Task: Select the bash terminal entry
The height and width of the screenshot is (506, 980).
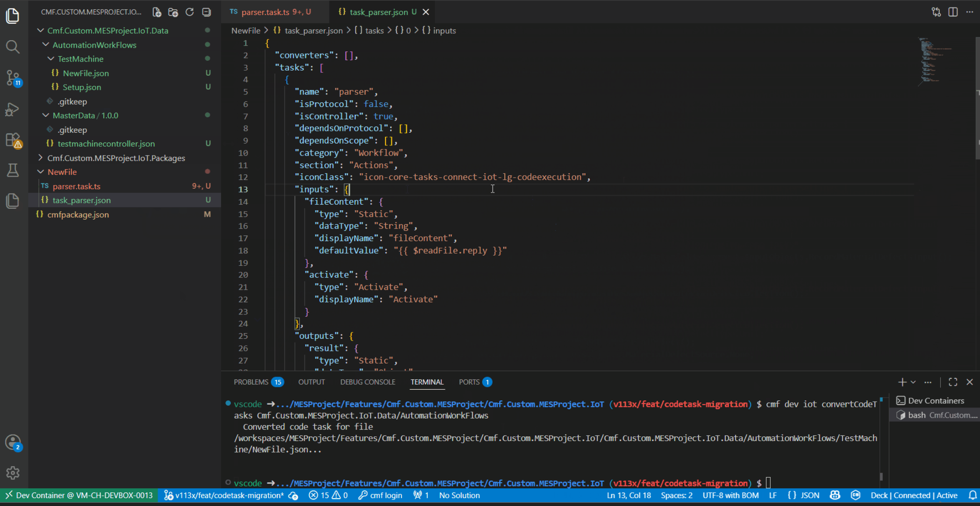Action: coord(935,415)
